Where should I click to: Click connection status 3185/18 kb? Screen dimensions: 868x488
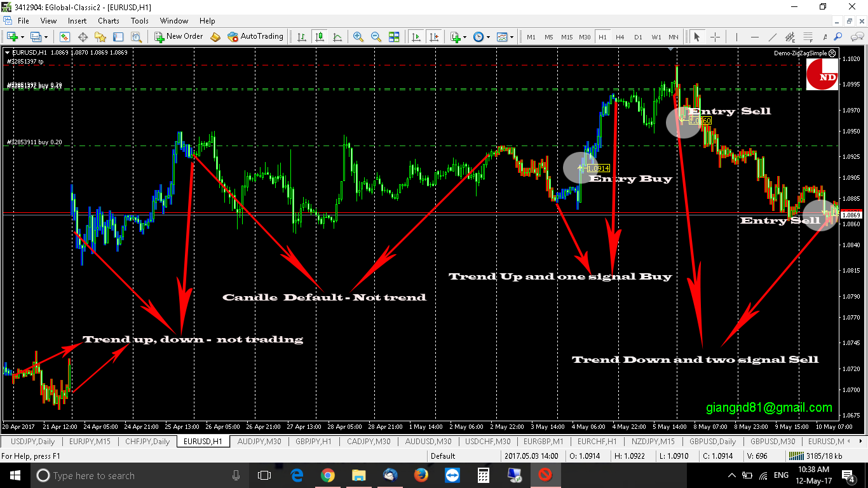[x=816, y=456]
